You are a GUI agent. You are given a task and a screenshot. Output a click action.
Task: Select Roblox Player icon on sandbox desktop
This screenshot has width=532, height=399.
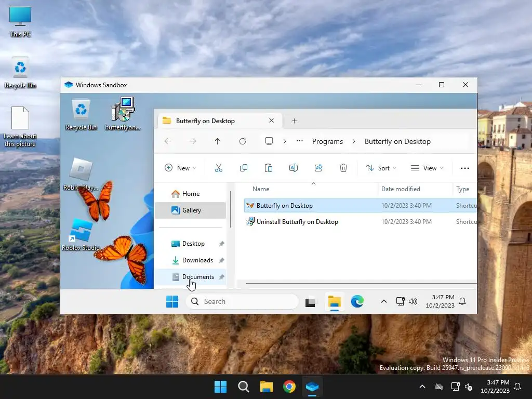81,174
